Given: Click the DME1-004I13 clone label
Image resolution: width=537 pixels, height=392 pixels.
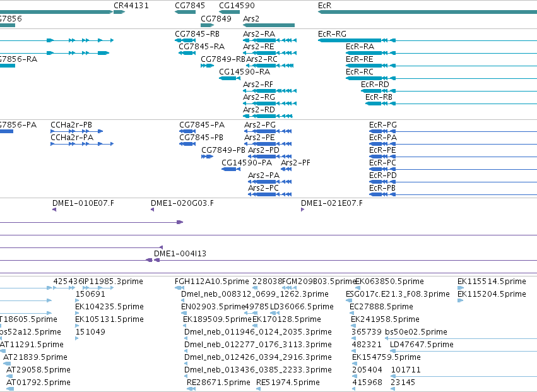Looking at the screenshot, I should pos(180,254).
